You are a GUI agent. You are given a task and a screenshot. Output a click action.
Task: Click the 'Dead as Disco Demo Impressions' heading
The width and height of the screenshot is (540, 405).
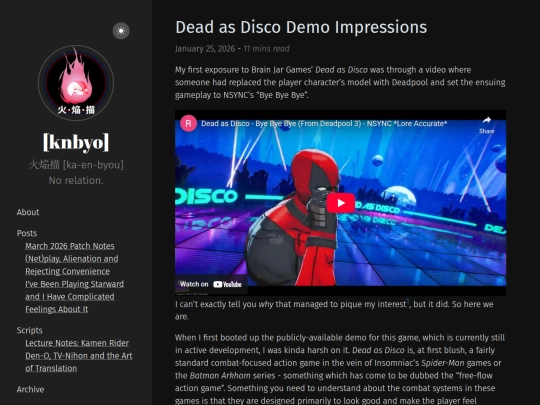tap(301, 27)
